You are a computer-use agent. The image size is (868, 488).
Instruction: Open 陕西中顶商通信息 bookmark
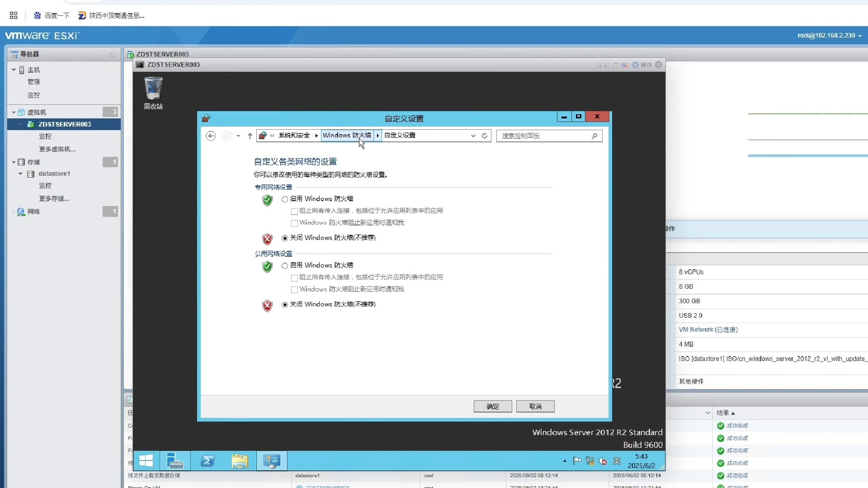point(112,15)
